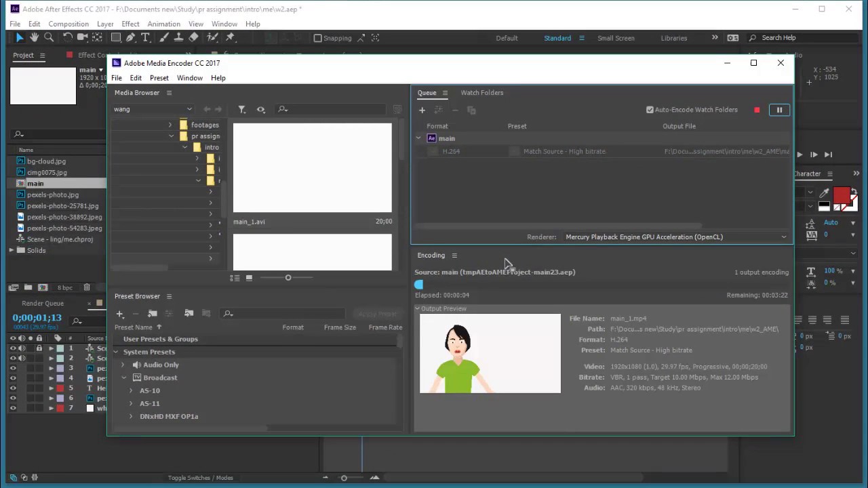Select the Roto Brush tool
The width and height of the screenshot is (868, 488).
213,38
